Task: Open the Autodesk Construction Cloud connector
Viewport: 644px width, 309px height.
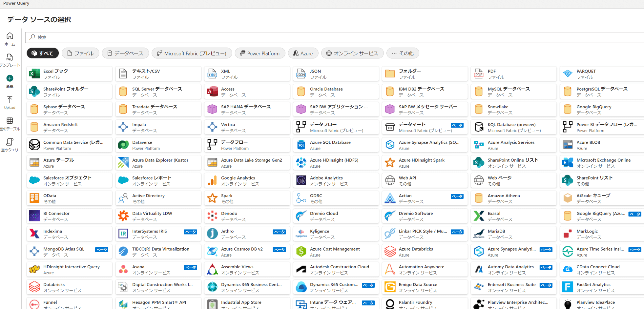Action: coord(336,269)
